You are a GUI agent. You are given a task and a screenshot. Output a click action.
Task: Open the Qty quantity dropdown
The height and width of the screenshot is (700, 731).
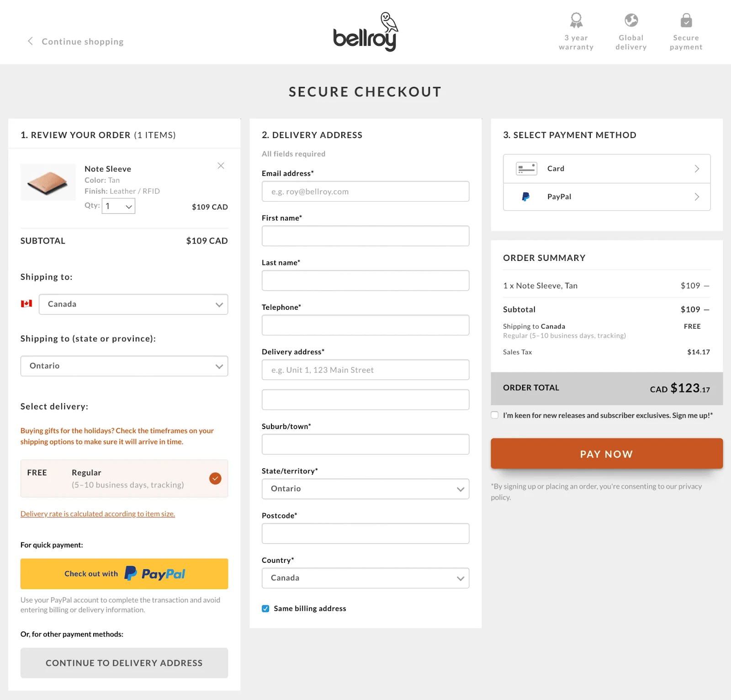coord(118,206)
